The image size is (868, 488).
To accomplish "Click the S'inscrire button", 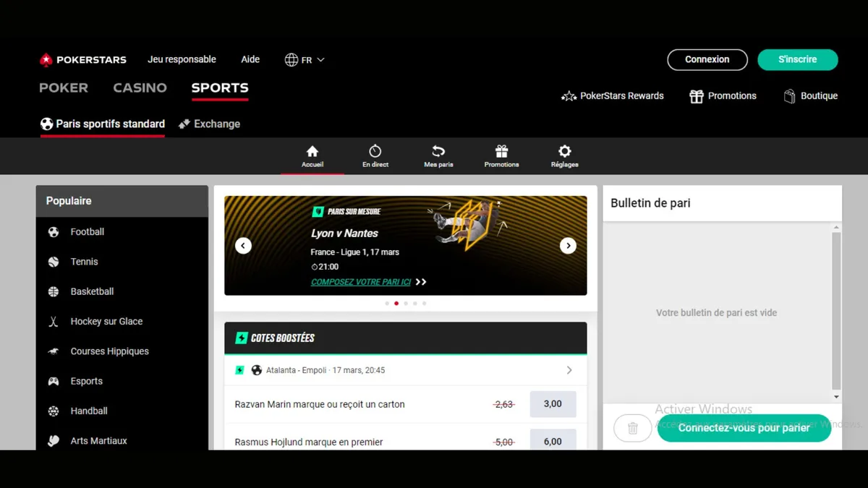I will tap(797, 60).
